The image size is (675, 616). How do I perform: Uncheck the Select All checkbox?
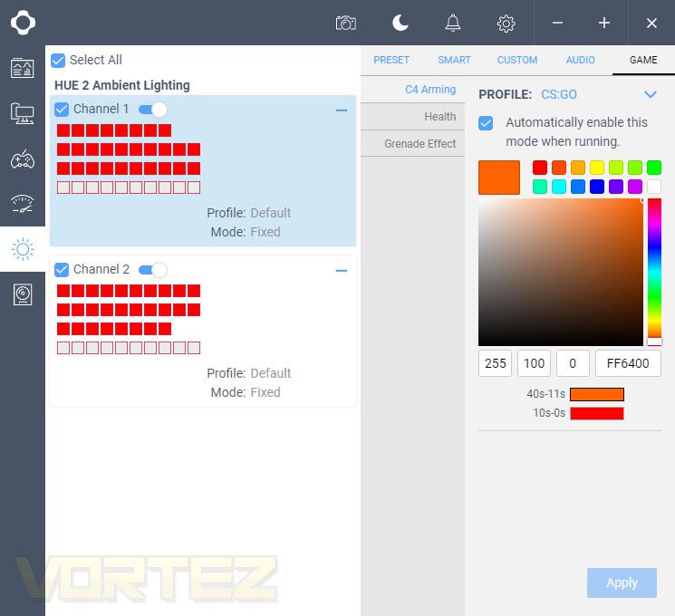pyautogui.click(x=58, y=61)
